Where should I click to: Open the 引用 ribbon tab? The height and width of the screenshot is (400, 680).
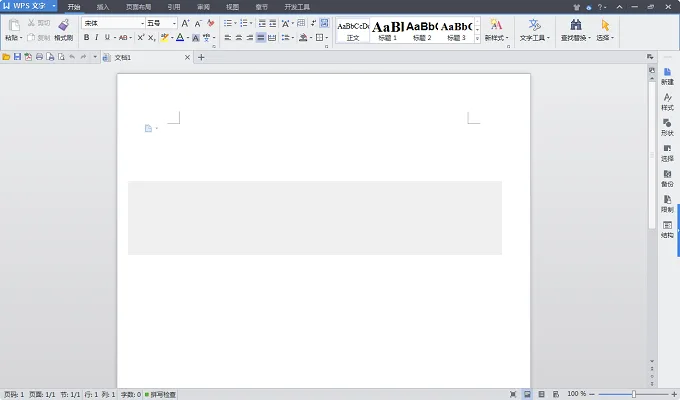(174, 7)
